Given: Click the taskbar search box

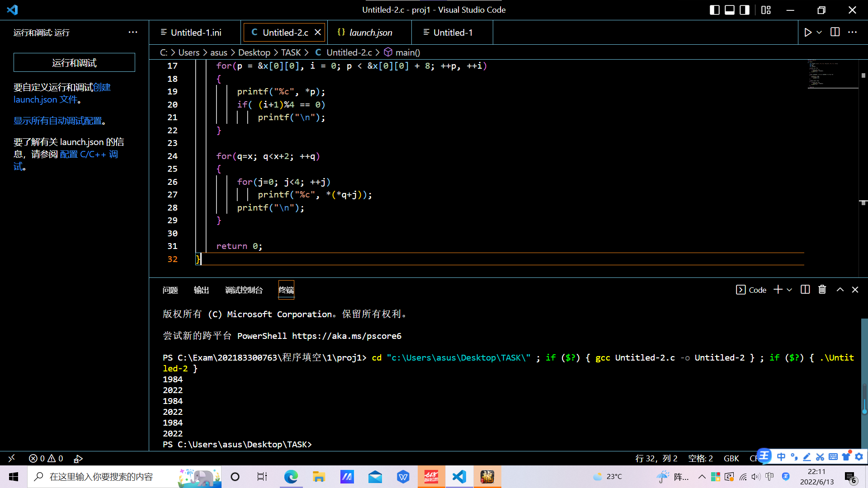Looking at the screenshot, I should (124, 477).
